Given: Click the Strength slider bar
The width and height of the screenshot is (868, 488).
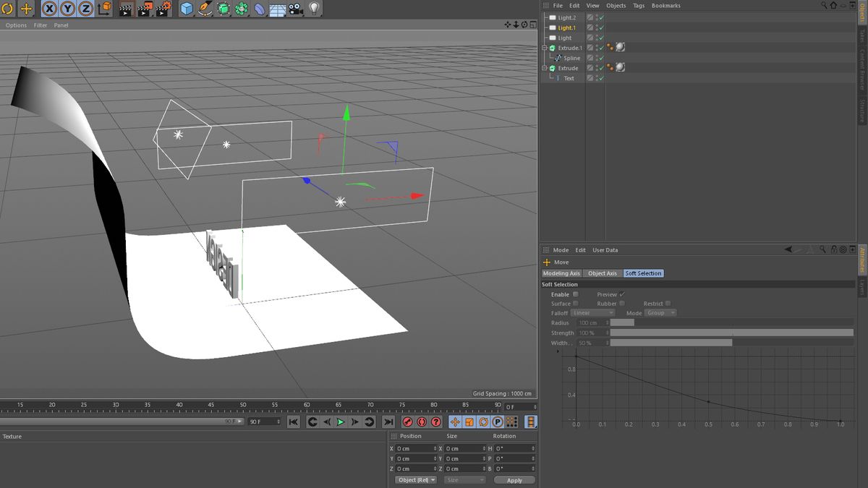Looking at the screenshot, I should (x=731, y=333).
